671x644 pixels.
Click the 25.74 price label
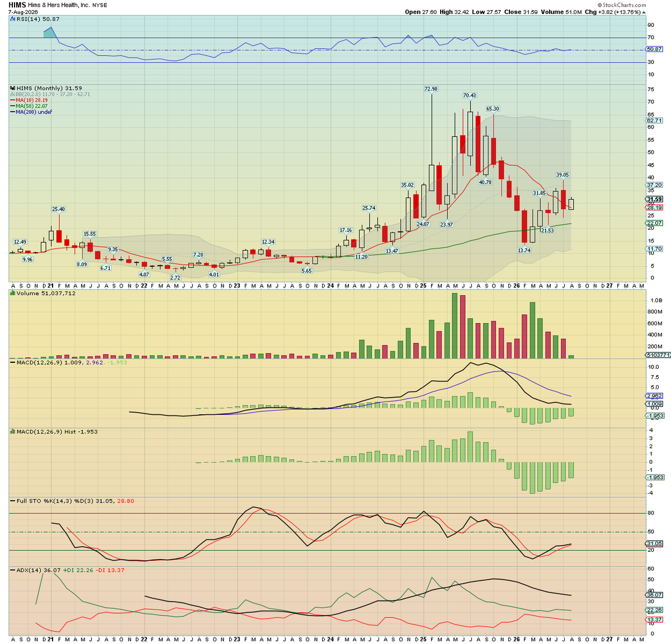[x=368, y=208]
